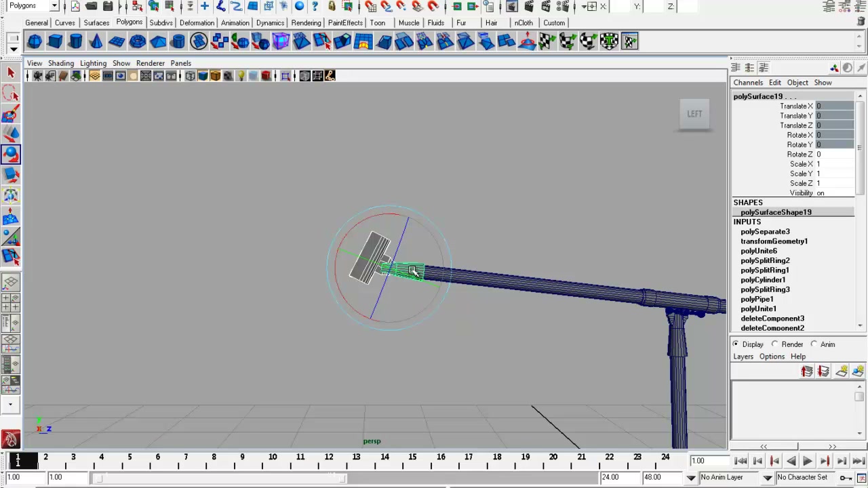Select polyCylinder1 input node
Image resolution: width=868 pixels, height=488 pixels.
coord(763,280)
